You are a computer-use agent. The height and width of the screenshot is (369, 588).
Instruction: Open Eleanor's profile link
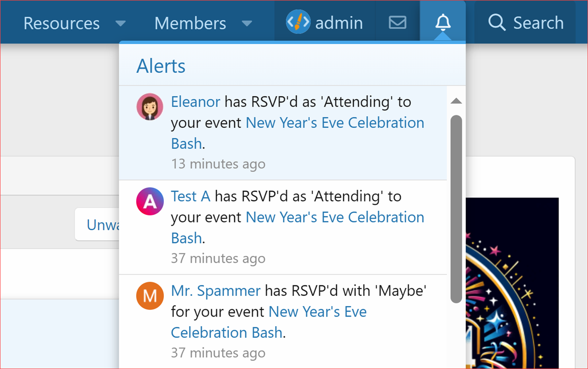[195, 102]
